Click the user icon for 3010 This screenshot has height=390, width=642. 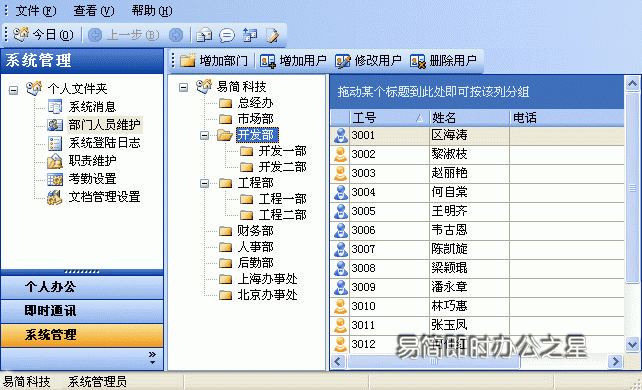340,306
